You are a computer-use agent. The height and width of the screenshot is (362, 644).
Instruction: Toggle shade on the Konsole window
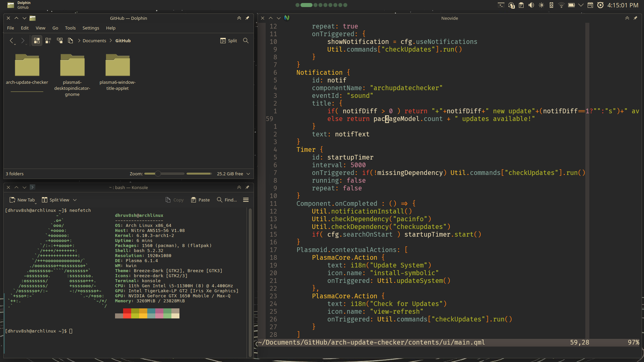pos(239,187)
